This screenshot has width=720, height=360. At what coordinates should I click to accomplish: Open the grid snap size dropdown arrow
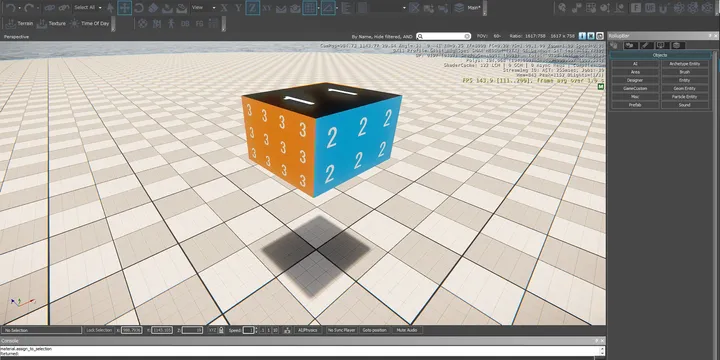pos(318,8)
